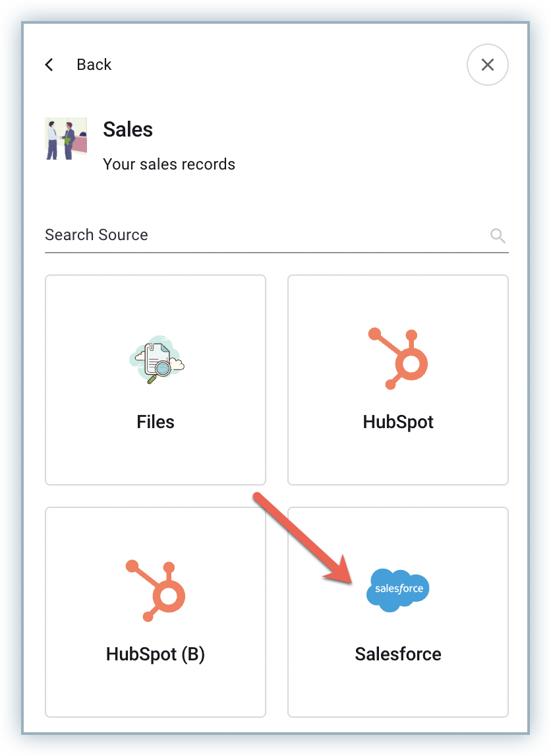Screen dimensions: 551x756
Task: Go back using the Back link
Action: click(94, 65)
